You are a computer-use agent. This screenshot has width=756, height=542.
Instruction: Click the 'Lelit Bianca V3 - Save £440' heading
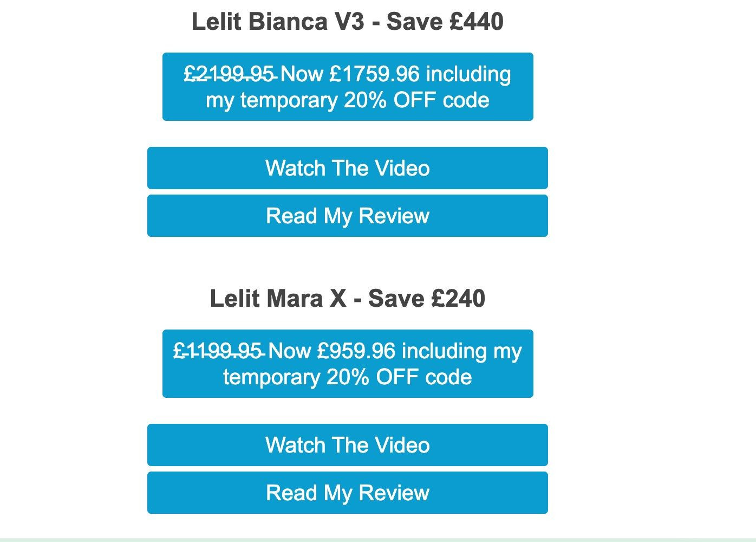348,22
